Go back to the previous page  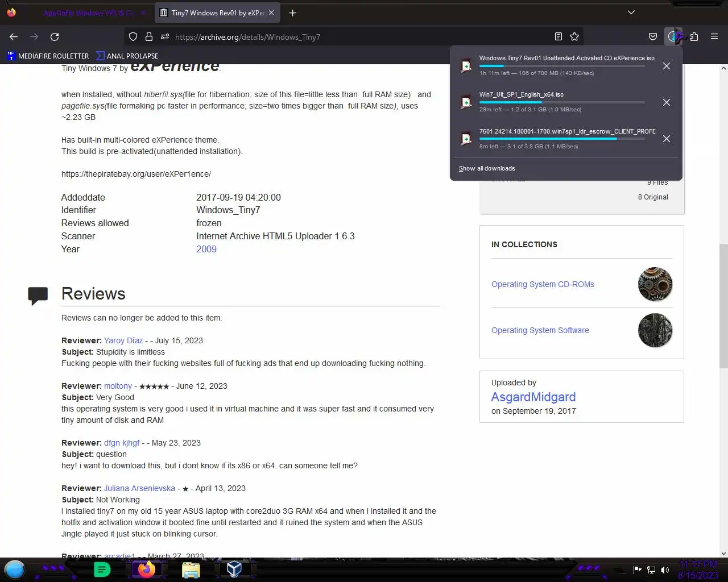[14, 37]
